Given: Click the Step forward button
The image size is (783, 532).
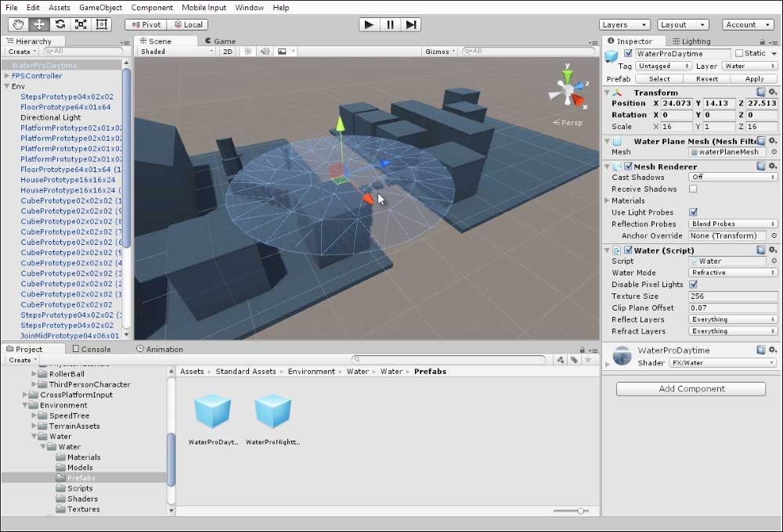Looking at the screenshot, I should point(411,24).
